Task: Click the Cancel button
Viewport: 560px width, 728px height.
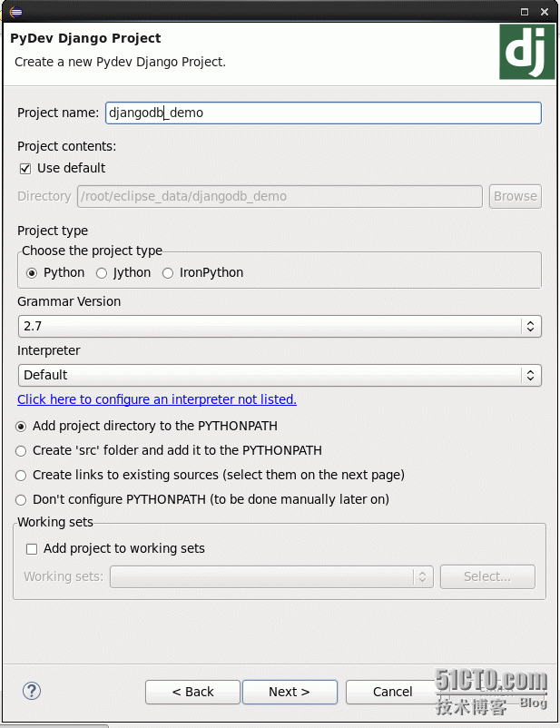Action: (x=392, y=692)
